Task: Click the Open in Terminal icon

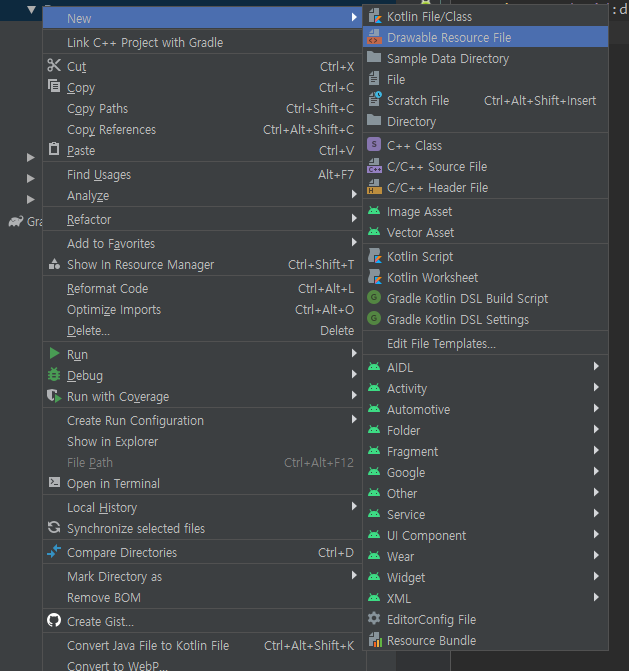Action: click(54, 482)
